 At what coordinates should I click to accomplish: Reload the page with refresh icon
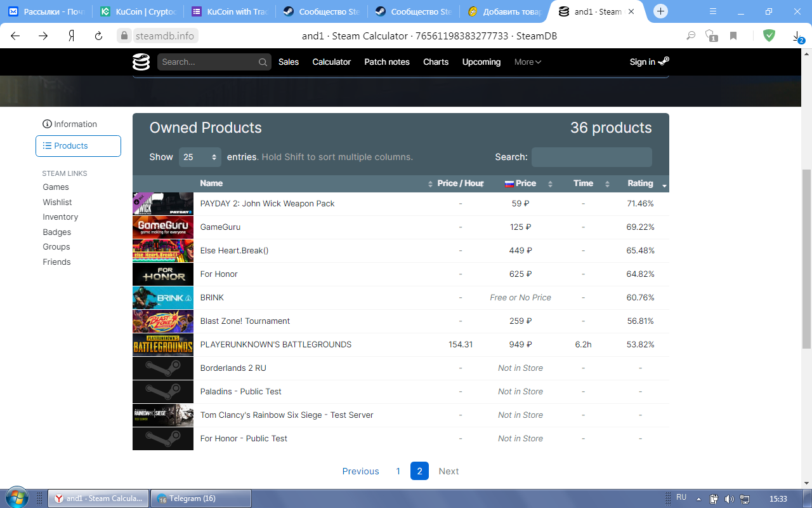coord(98,36)
